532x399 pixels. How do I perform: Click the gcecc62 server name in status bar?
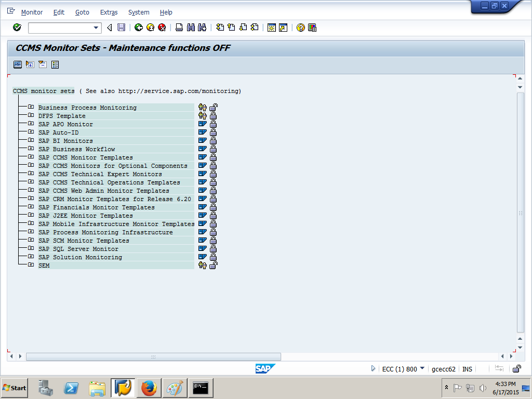click(444, 369)
